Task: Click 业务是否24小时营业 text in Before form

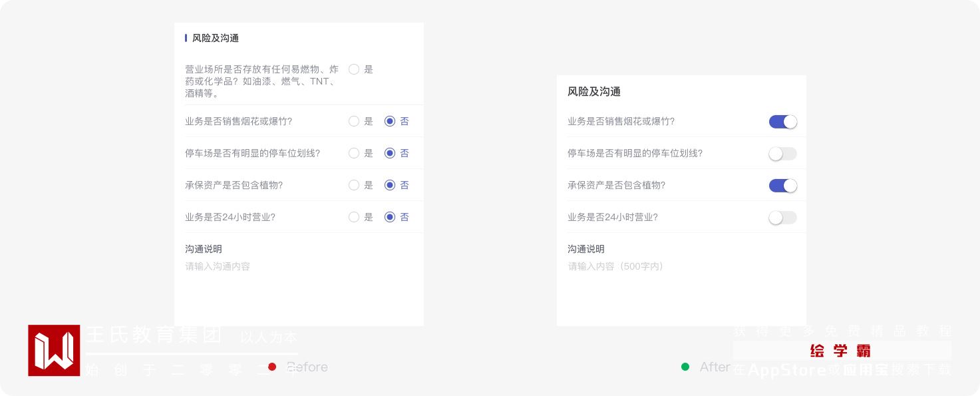Action: coord(230,217)
